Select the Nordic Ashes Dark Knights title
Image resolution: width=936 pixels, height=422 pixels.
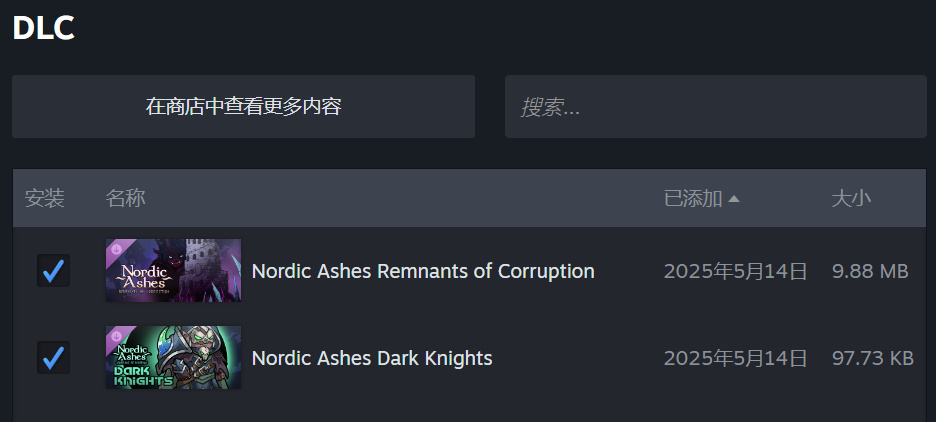tap(372, 358)
